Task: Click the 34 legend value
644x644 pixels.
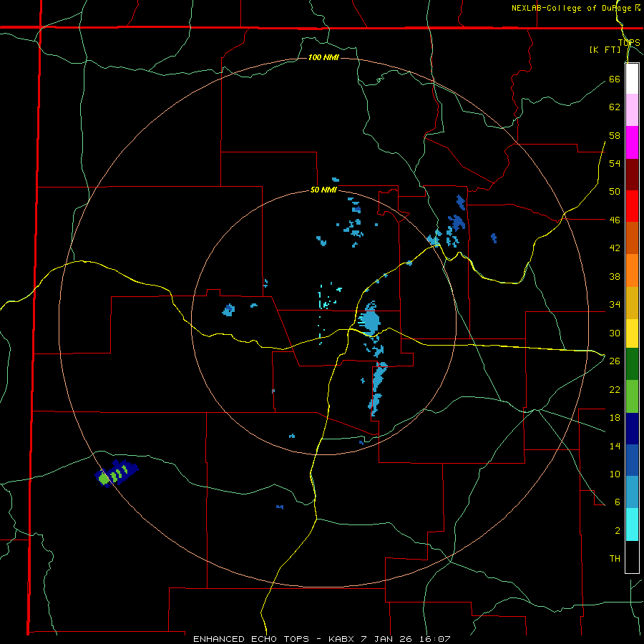Action: click(x=615, y=305)
